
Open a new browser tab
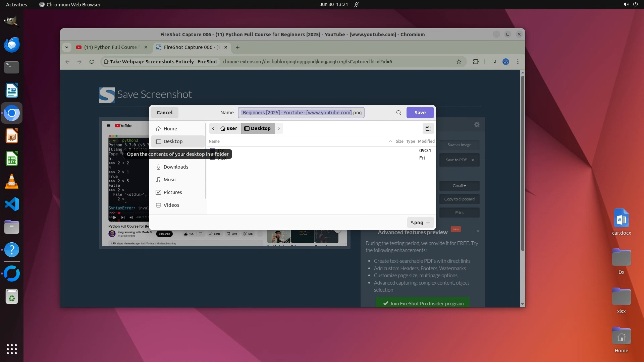(x=237, y=47)
